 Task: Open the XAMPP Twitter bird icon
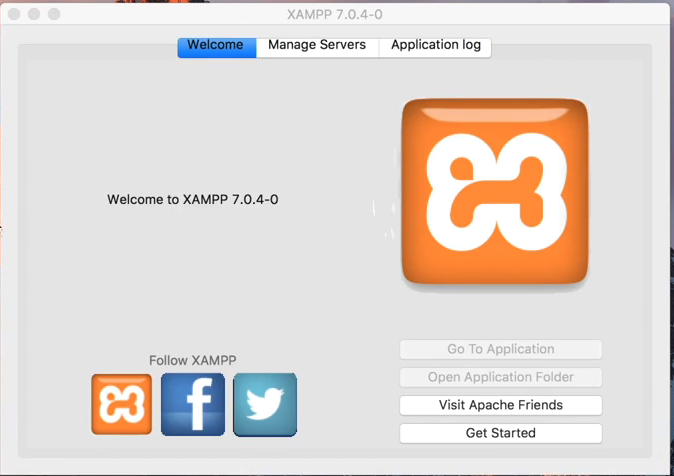coord(265,404)
